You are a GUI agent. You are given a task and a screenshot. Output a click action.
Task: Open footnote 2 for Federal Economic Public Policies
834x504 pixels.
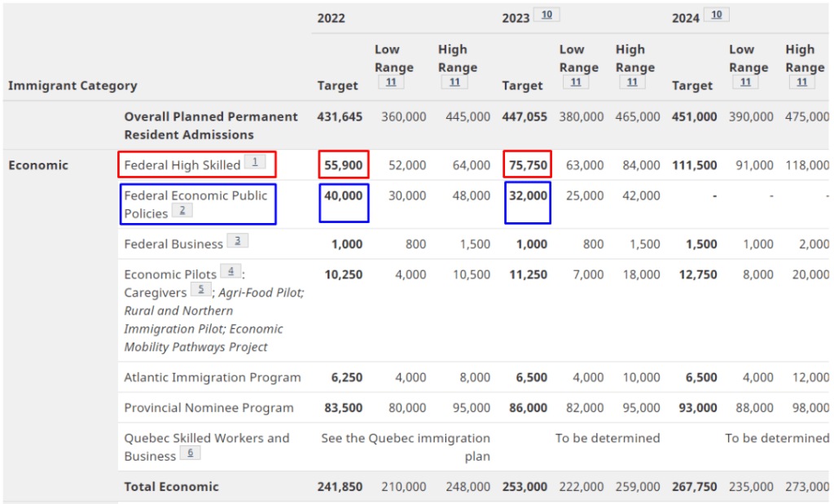coord(182,211)
